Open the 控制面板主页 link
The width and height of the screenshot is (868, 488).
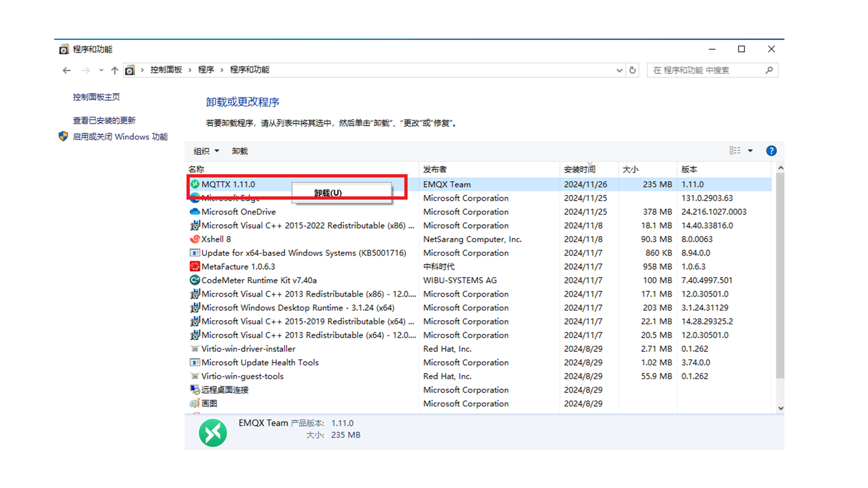pyautogui.click(x=96, y=97)
